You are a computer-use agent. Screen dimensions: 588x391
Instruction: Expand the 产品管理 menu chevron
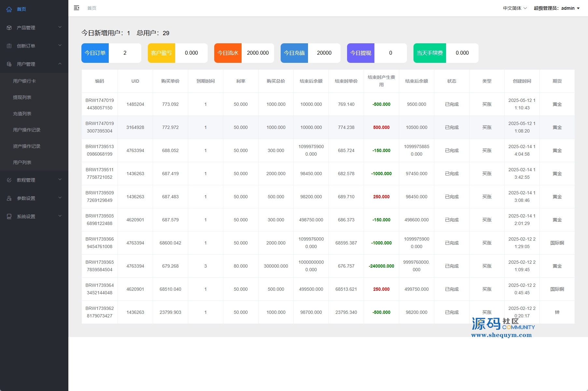[x=60, y=27]
